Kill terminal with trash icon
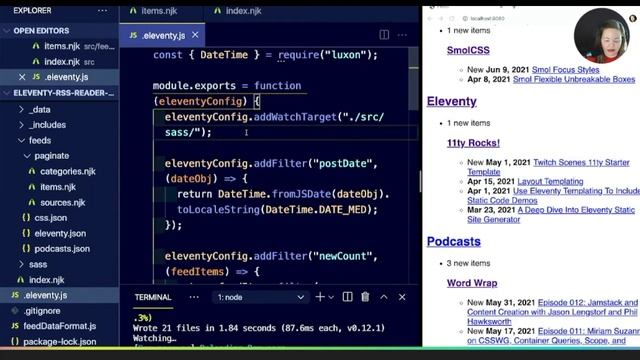 click(365, 297)
